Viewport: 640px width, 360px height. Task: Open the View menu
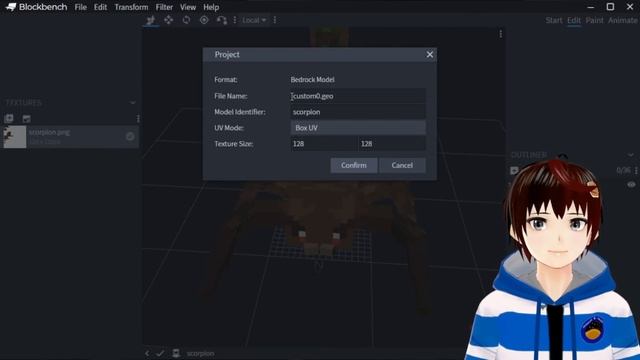click(188, 7)
